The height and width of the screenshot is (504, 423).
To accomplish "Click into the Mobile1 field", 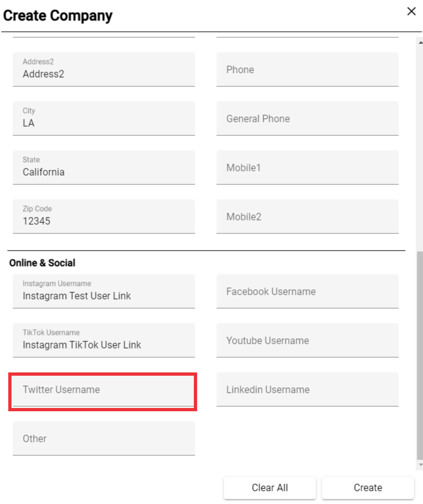I will pyautogui.click(x=307, y=167).
